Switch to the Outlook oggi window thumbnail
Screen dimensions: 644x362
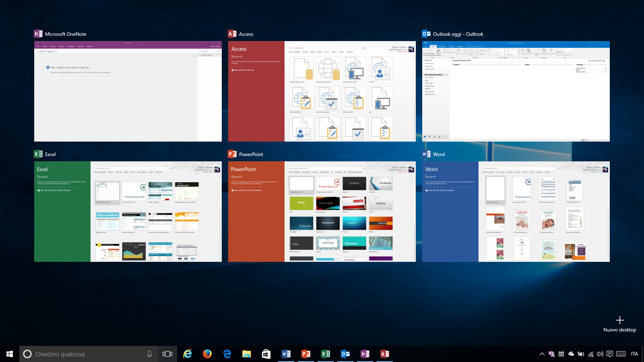(516, 91)
